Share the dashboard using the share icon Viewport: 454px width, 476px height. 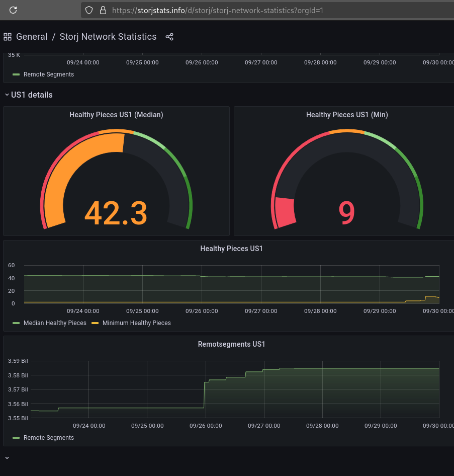tap(169, 37)
